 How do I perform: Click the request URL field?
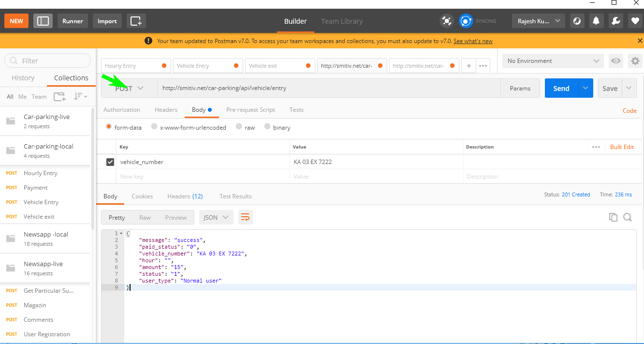click(329, 88)
